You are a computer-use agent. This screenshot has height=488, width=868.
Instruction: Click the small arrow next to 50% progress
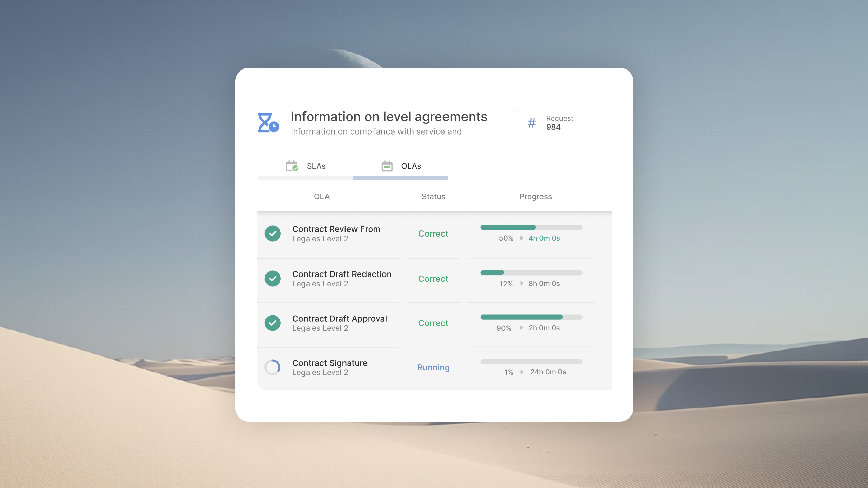pyautogui.click(x=522, y=238)
